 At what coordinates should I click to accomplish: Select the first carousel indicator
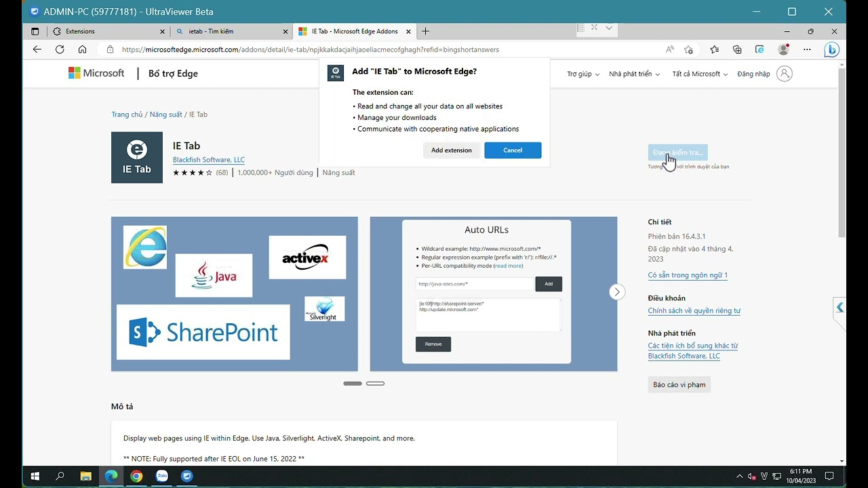click(x=353, y=384)
